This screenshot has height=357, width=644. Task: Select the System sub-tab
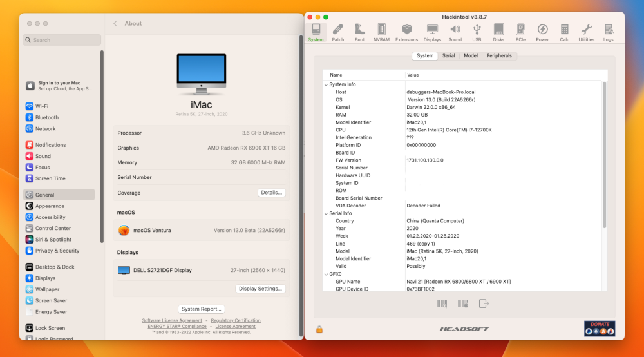coord(425,56)
